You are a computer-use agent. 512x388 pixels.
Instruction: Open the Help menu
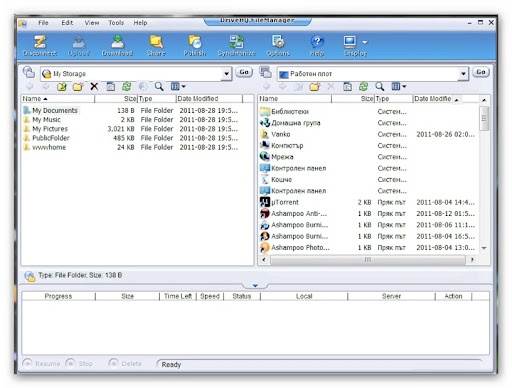pyautogui.click(x=140, y=23)
